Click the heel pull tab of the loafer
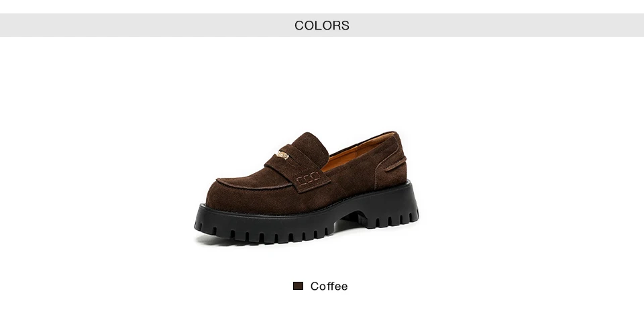The width and height of the screenshot is (644, 316). point(396,164)
